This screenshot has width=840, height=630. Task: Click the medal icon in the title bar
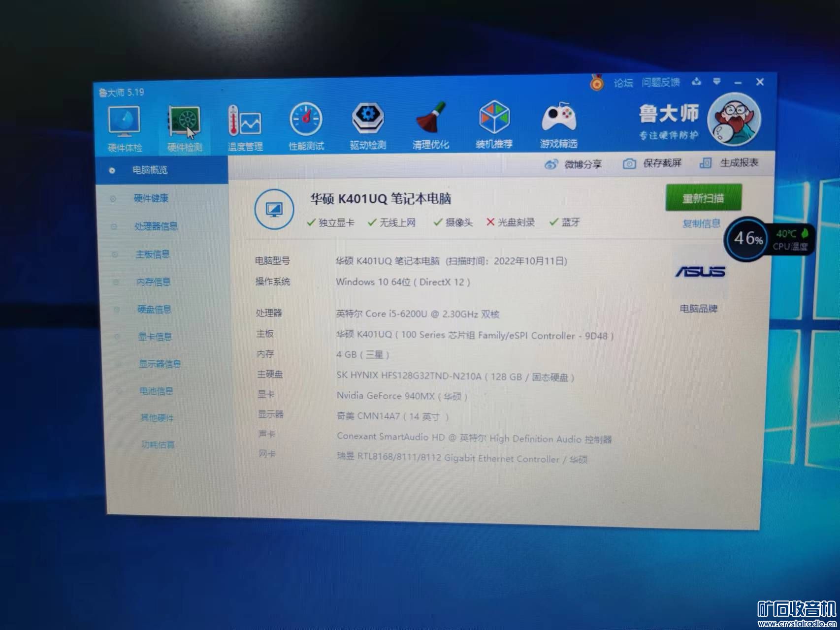[x=597, y=82]
